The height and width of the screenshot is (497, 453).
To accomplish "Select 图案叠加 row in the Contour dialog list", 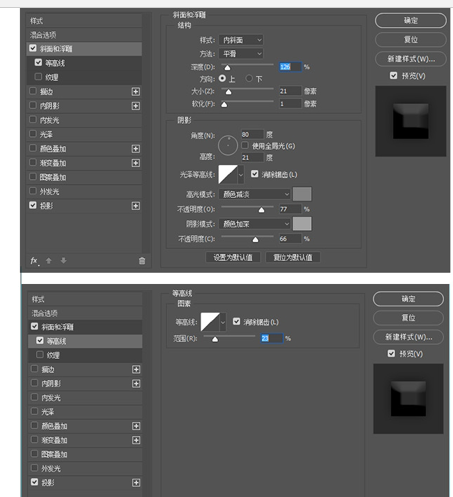I will tap(85, 454).
